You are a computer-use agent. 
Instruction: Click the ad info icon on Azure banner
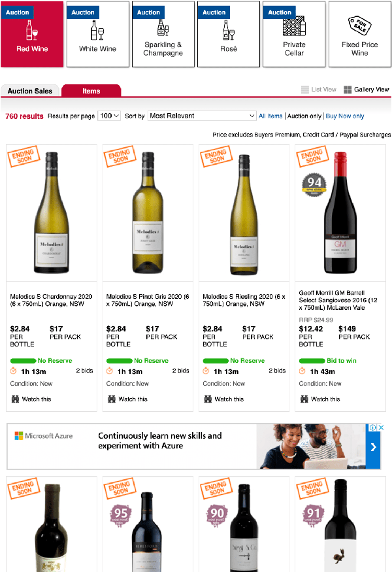coord(373,428)
